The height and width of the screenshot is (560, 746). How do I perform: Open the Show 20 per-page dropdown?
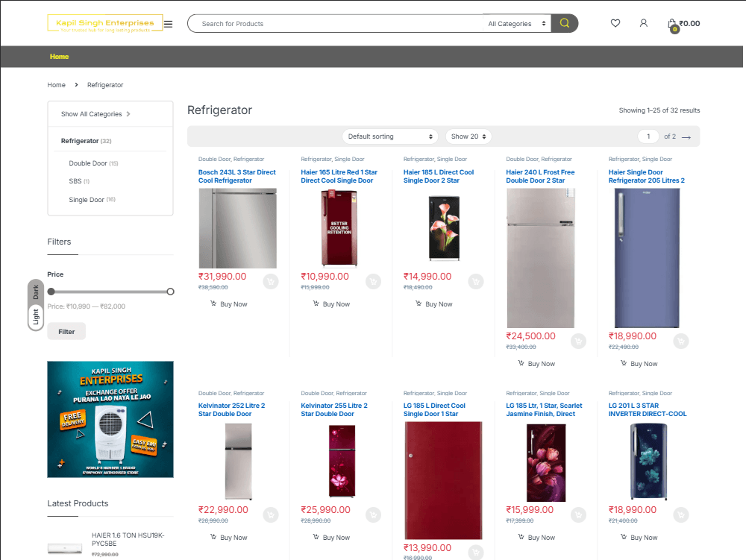[468, 136]
